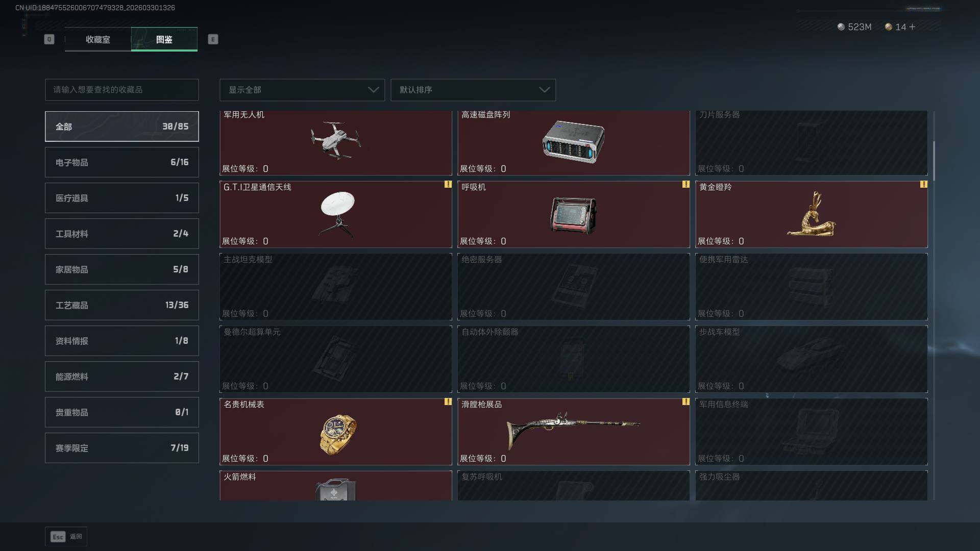Select the 电子物品 category filter
Image resolution: width=980 pixels, height=551 pixels.
122,162
